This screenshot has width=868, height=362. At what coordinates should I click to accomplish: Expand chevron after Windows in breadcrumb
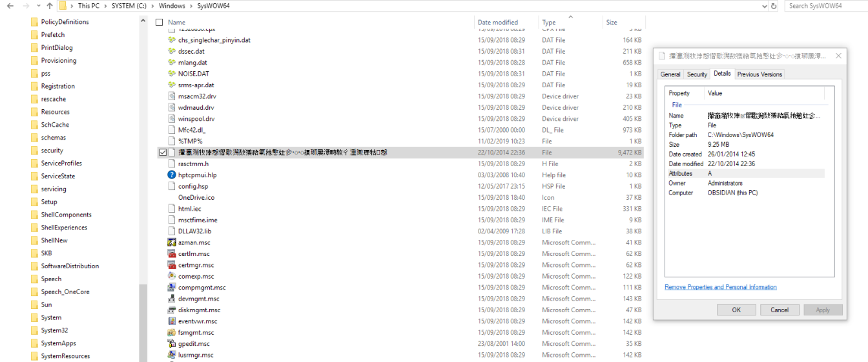[x=191, y=6]
